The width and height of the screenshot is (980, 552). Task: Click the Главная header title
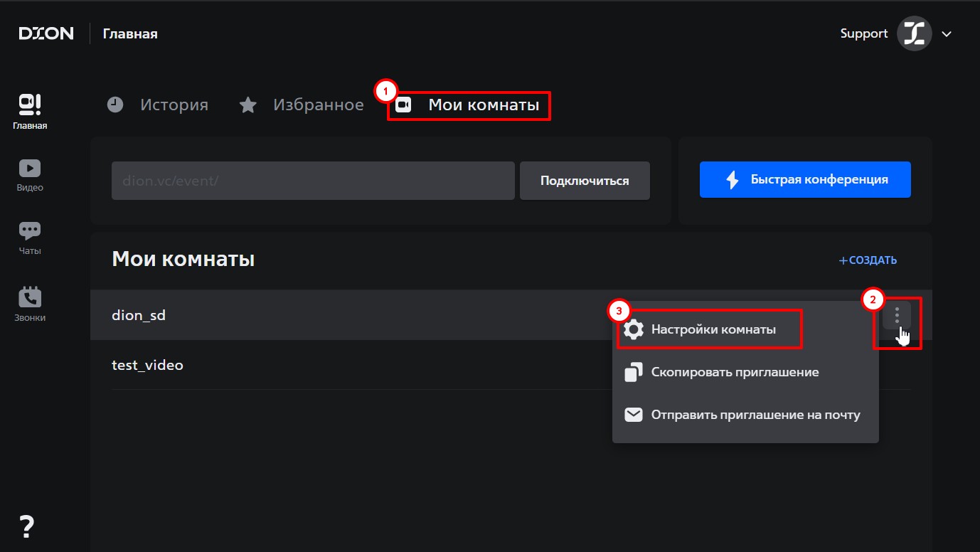point(130,33)
